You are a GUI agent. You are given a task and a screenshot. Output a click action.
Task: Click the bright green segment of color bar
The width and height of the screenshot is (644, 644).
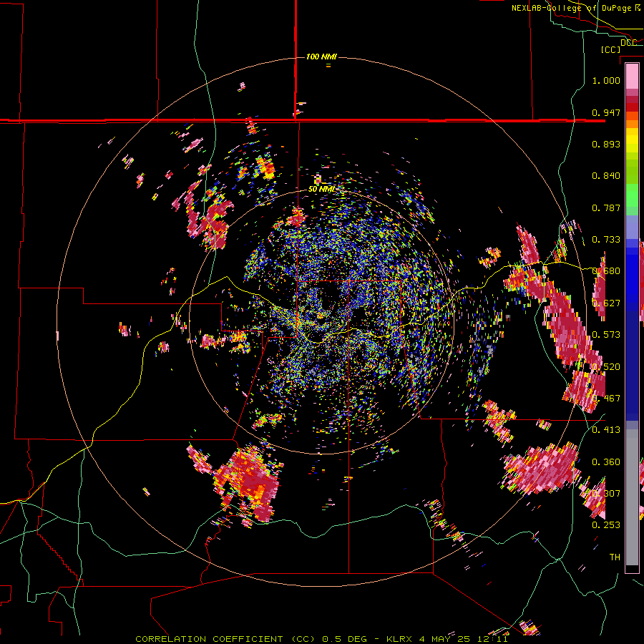[x=632, y=195]
